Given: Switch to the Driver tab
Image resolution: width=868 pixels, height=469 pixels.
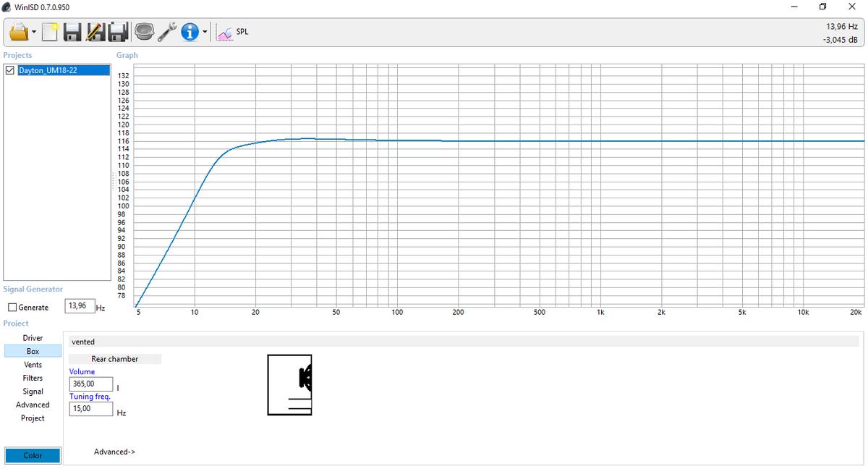Looking at the screenshot, I should click(33, 338).
